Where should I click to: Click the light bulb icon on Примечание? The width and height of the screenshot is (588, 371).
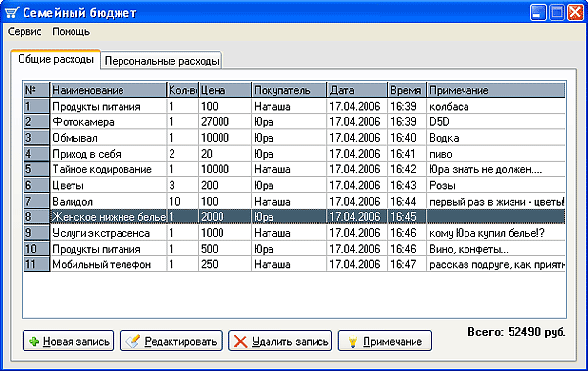[x=352, y=341]
